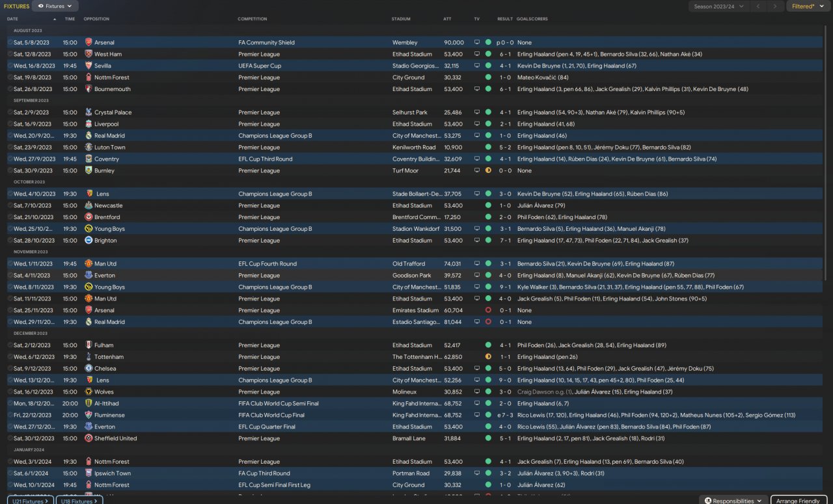The height and width of the screenshot is (504, 833).
Task: Open the U18 Fixtures tab
Action: (x=79, y=501)
